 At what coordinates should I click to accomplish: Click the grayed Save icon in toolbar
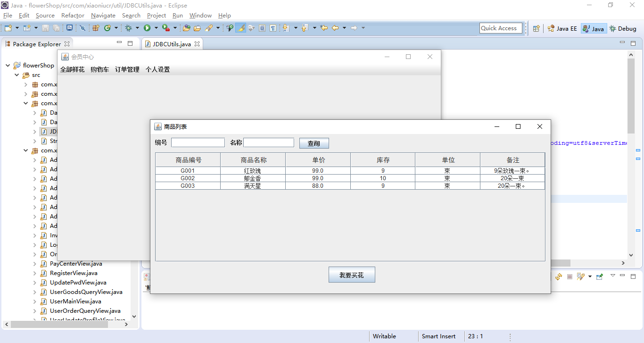tap(46, 28)
